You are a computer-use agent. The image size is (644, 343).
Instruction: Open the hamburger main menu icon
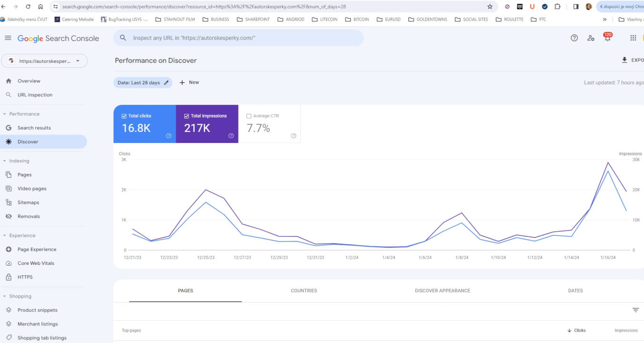point(8,38)
